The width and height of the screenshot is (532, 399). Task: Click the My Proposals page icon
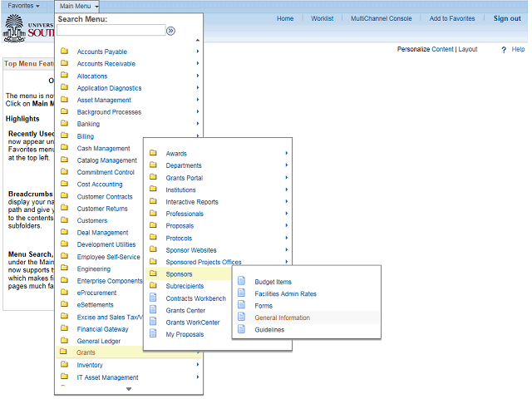coord(153,333)
